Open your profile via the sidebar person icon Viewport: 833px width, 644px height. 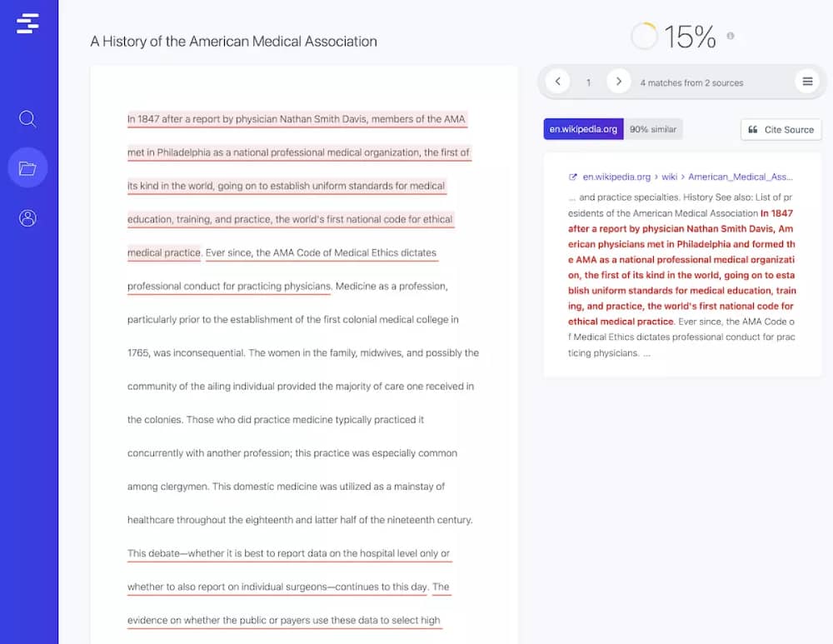coord(27,217)
